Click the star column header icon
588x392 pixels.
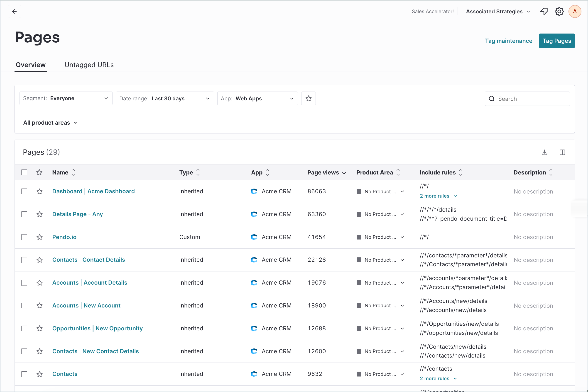(39, 172)
